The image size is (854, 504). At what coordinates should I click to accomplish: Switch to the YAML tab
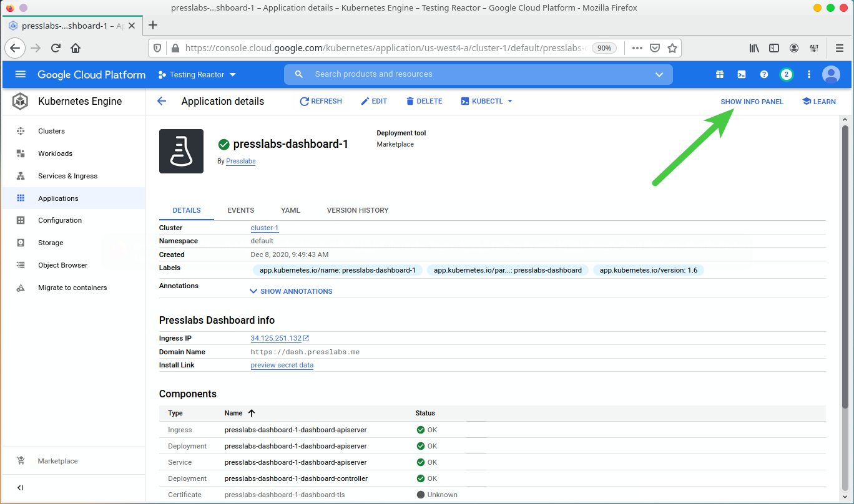290,210
